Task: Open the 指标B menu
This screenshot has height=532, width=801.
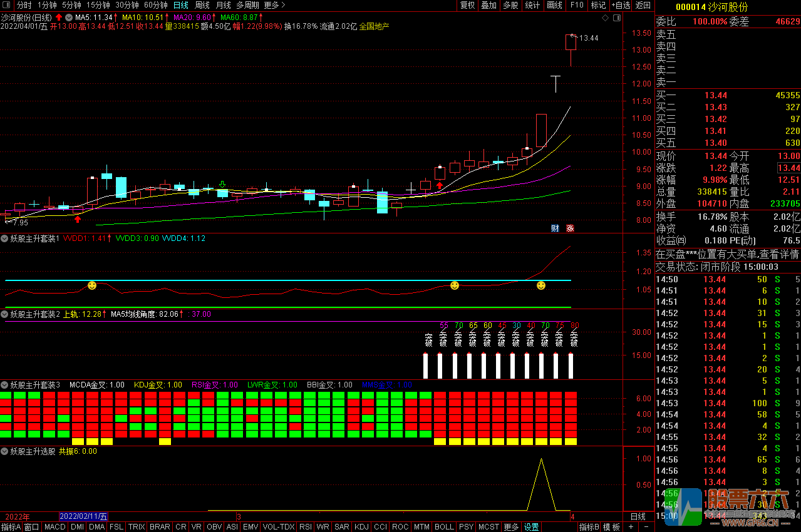Action: [589, 527]
